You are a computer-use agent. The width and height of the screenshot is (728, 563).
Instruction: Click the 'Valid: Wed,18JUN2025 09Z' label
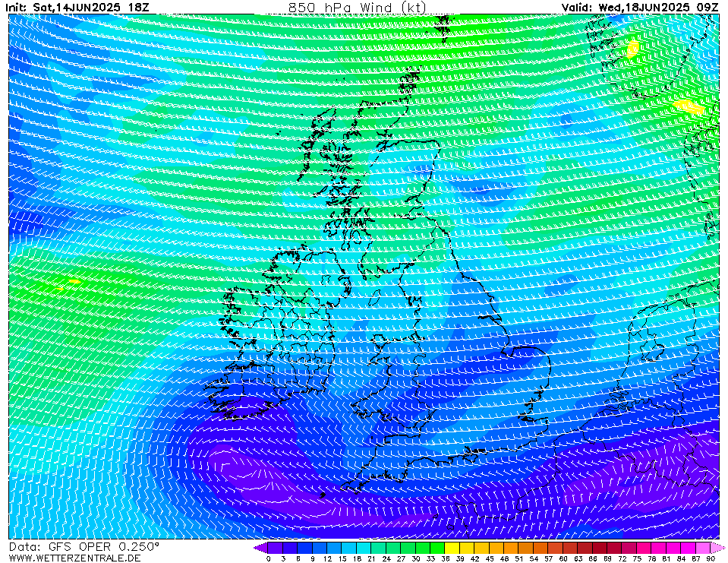tap(641, 8)
